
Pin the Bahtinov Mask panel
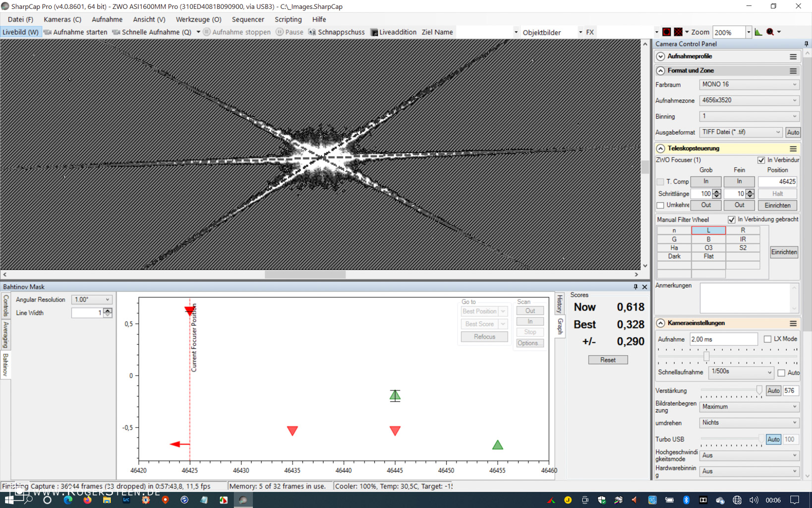636,287
